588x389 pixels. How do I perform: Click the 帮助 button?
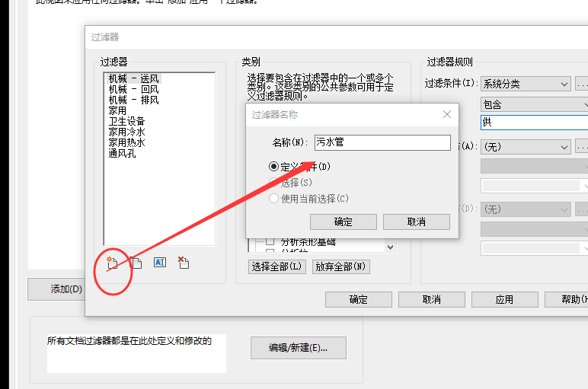pyautogui.click(x=566, y=299)
